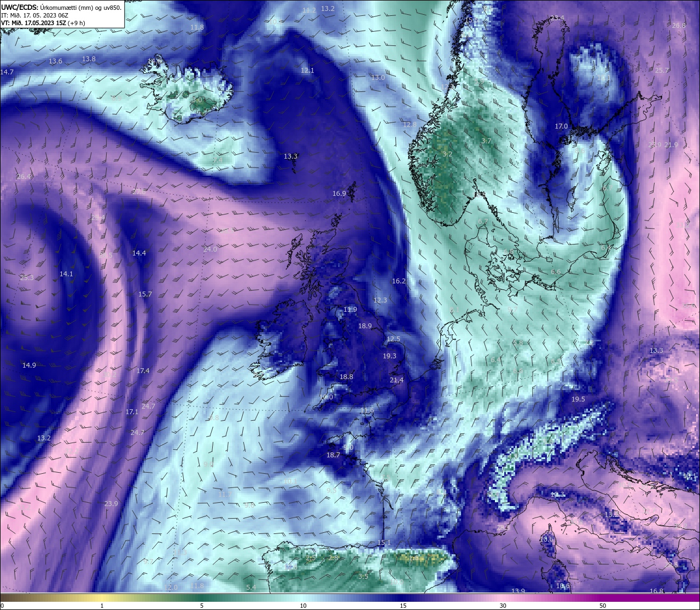Click the title 'UWC/ECDS: Úrkomumætti (mm) og uv850.'
The height and width of the screenshot is (610, 700).
(x=61, y=7)
